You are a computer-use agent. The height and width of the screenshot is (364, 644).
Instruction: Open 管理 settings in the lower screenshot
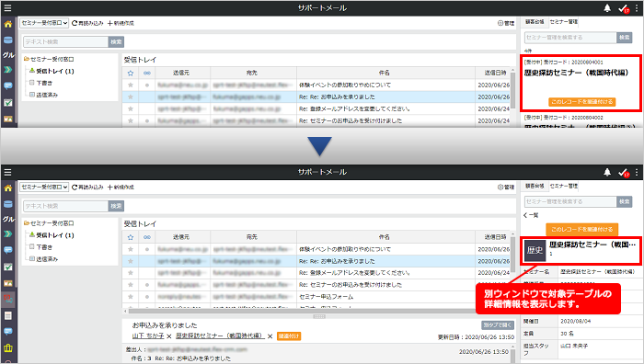point(506,188)
